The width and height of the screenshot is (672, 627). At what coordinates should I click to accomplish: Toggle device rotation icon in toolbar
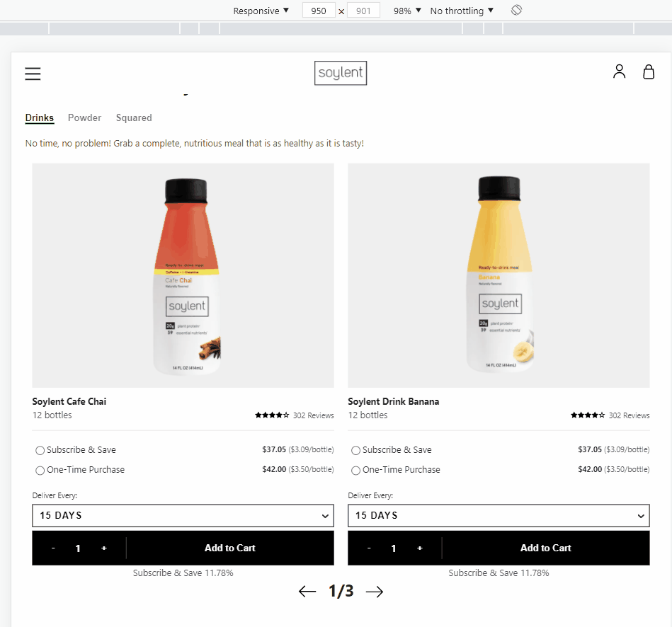coord(516,10)
